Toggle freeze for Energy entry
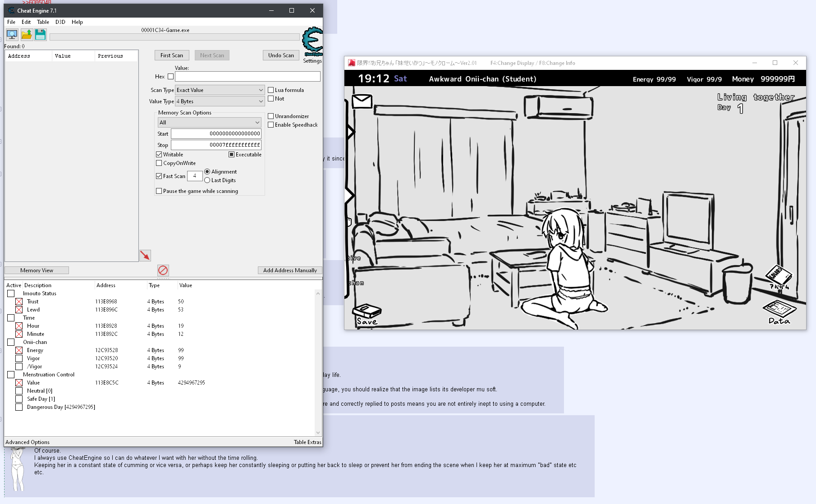The image size is (816, 504). tap(19, 350)
